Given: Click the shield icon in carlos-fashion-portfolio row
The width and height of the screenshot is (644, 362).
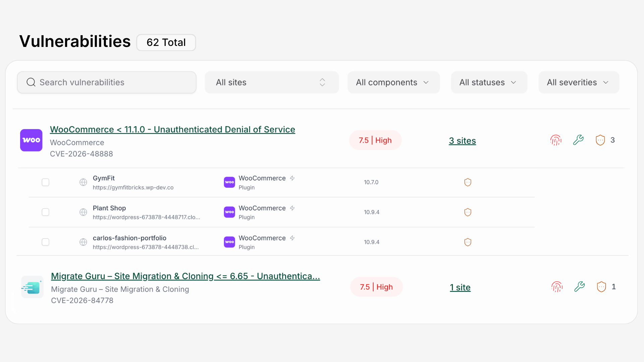Looking at the screenshot, I should 468,242.
